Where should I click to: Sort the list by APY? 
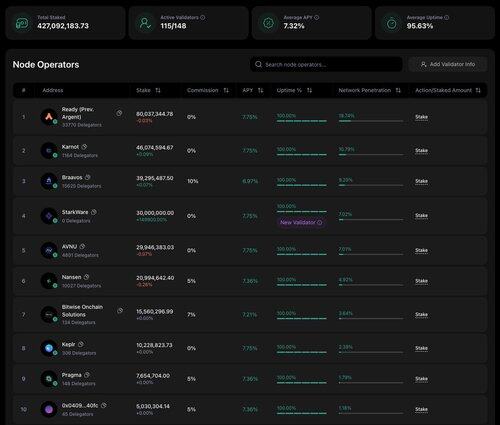click(x=261, y=90)
